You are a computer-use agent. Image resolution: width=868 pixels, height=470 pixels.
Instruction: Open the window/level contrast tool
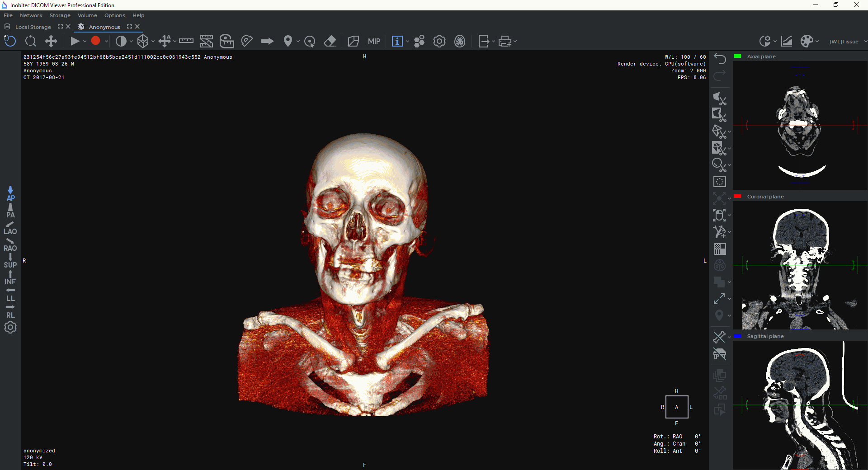click(121, 41)
